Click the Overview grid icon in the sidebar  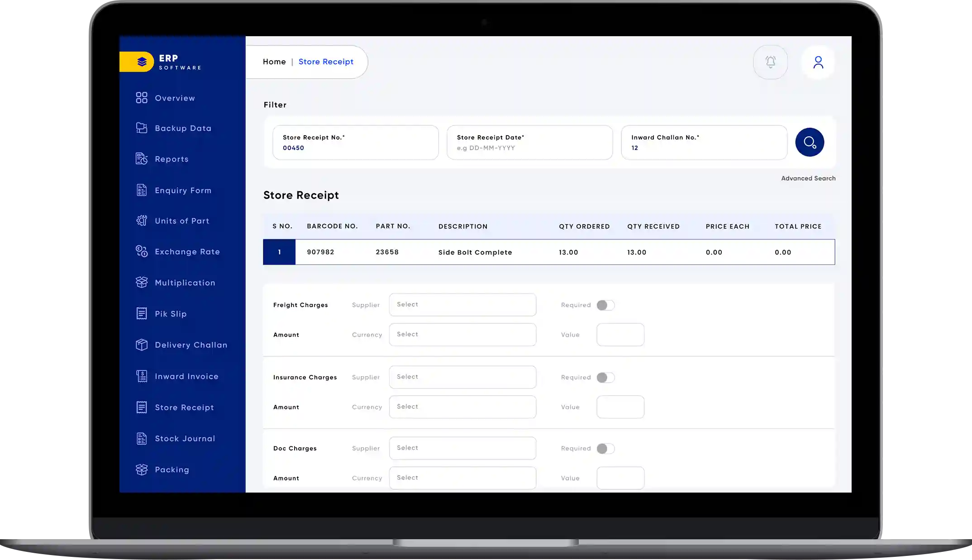point(142,98)
